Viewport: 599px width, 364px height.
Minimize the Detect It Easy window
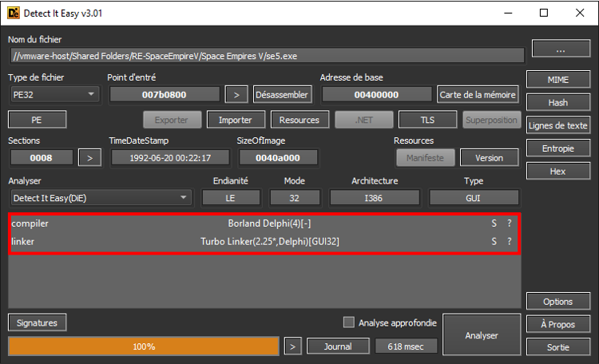(508, 13)
